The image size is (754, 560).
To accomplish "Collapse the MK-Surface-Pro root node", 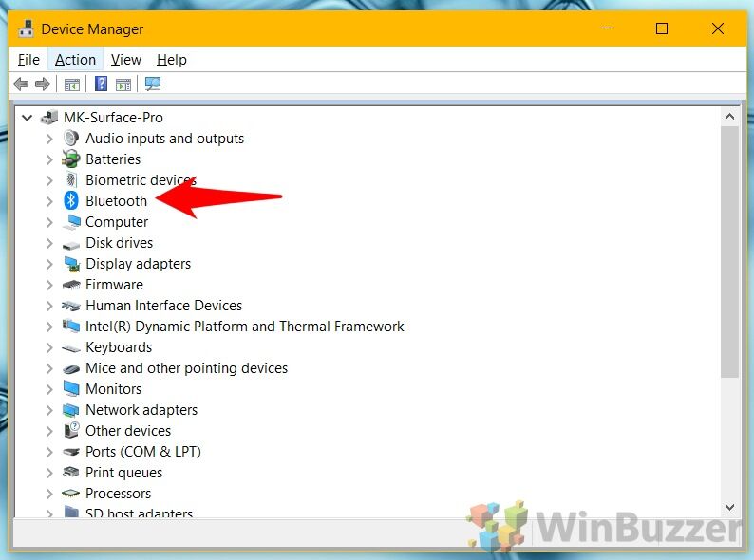I will coord(28,118).
